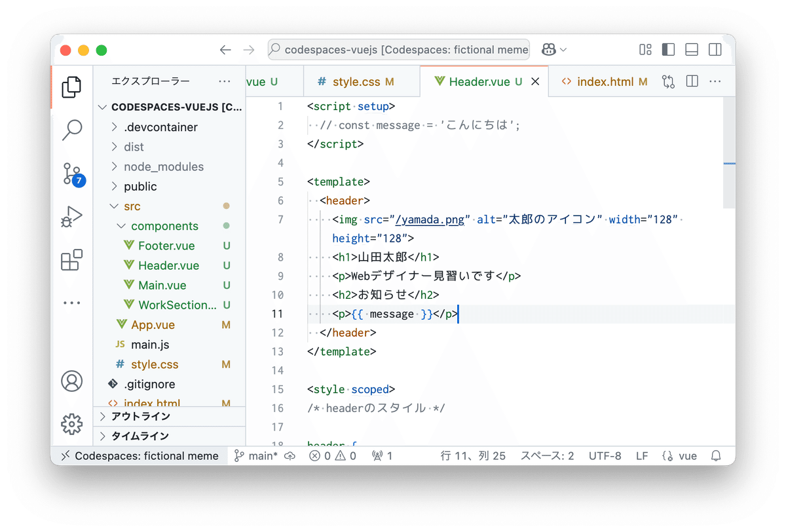The height and width of the screenshot is (532, 786).
Task: Expand the .devcontainer folder
Action: coord(170,127)
